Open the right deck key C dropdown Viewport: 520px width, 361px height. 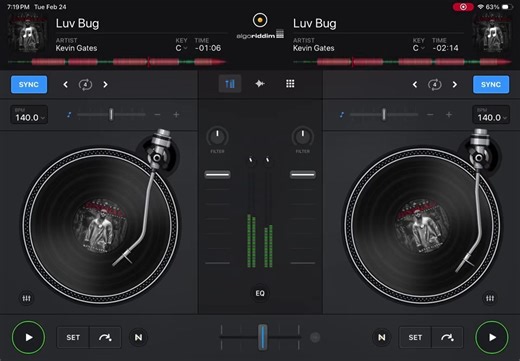[418, 48]
